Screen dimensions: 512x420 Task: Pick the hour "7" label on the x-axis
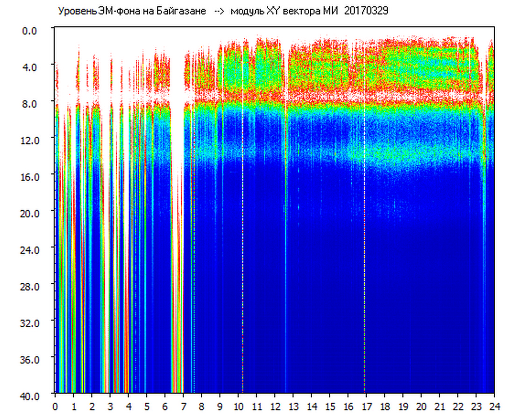[x=183, y=406]
